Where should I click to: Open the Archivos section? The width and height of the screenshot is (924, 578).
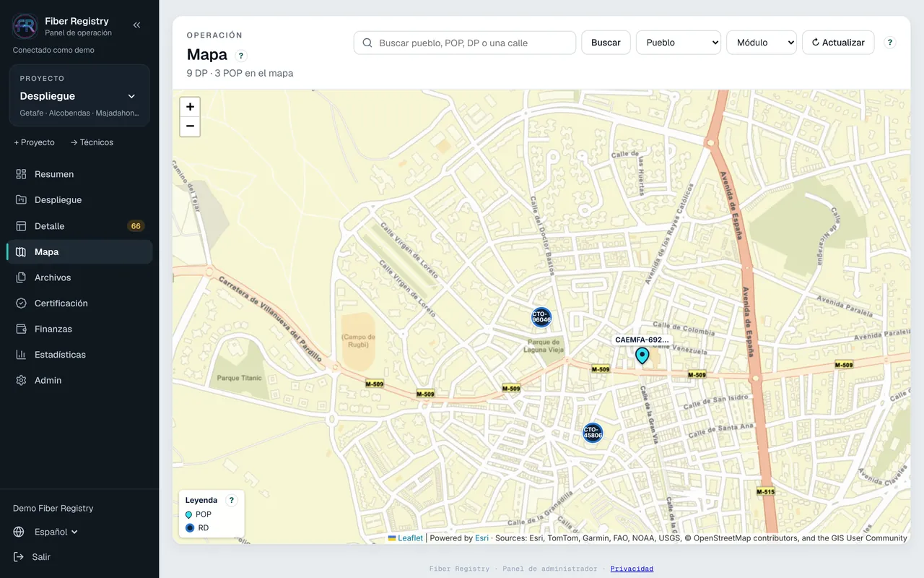(x=79, y=277)
